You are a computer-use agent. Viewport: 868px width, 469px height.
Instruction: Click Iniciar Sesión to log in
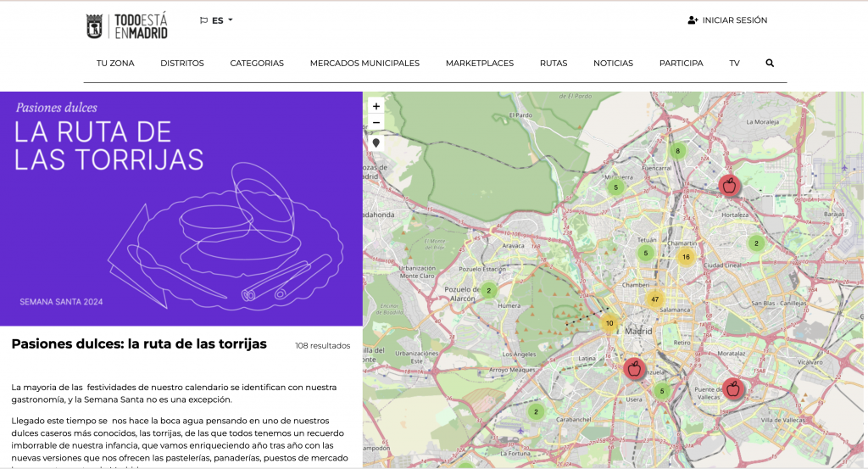[x=727, y=20]
